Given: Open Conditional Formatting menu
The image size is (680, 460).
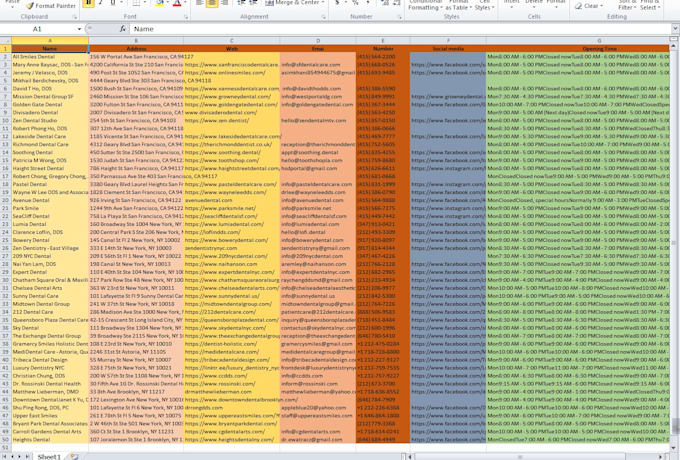Looking at the screenshot, I should 425,5.
